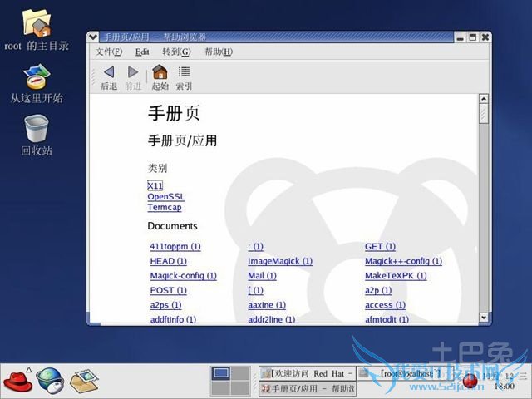
Task: Open the Magick++-config (1) link
Action: click(403, 261)
